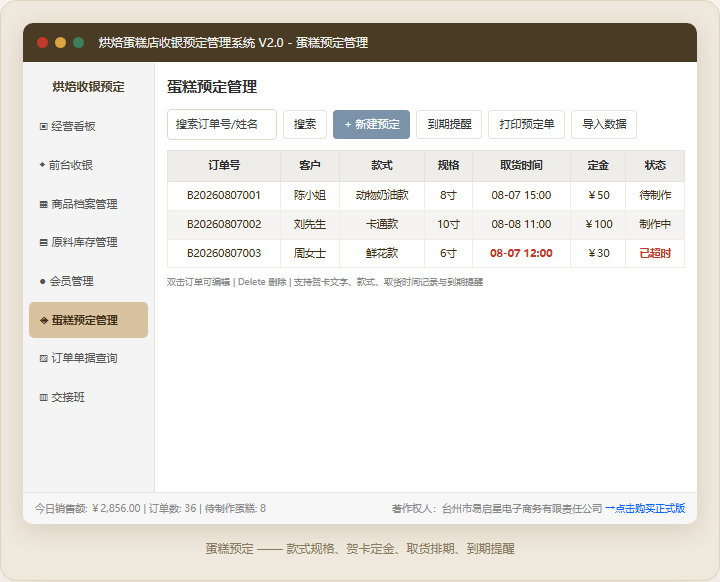Click the 订单号 column header
The height and width of the screenshot is (582, 720).
(x=224, y=166)
